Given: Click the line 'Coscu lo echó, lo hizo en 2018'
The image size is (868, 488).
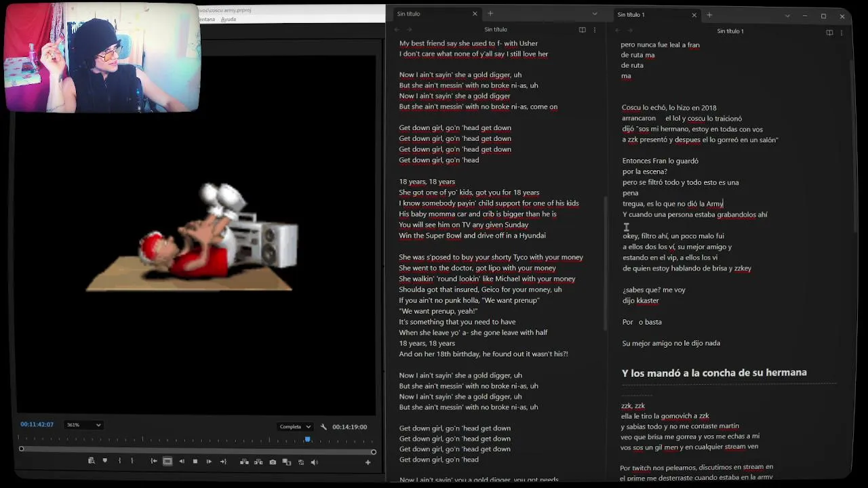Looking at the screenshot, I should pos(669,108).
